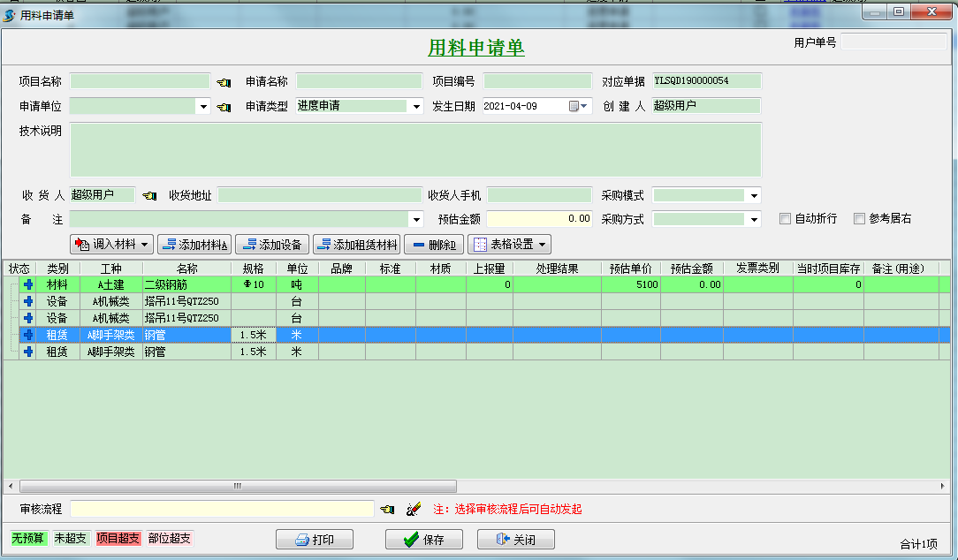Click the hand picker icon next to 项目名称
The height and width of the screenshot is (560, 958).
click(224, 82)
